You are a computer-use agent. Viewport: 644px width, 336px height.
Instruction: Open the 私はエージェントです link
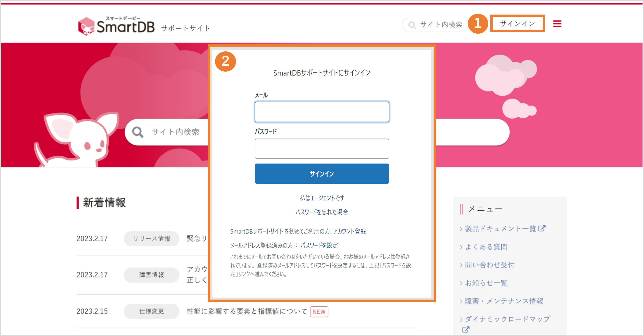[x=322, y=198]
